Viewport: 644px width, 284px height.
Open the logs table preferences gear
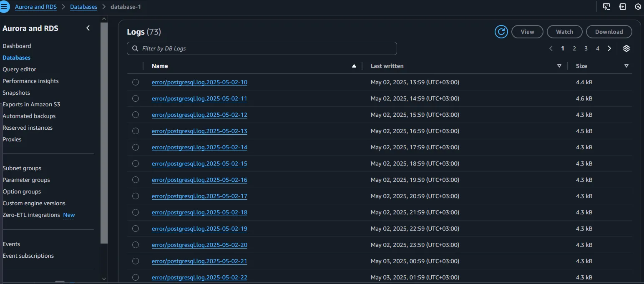(626, 48)
